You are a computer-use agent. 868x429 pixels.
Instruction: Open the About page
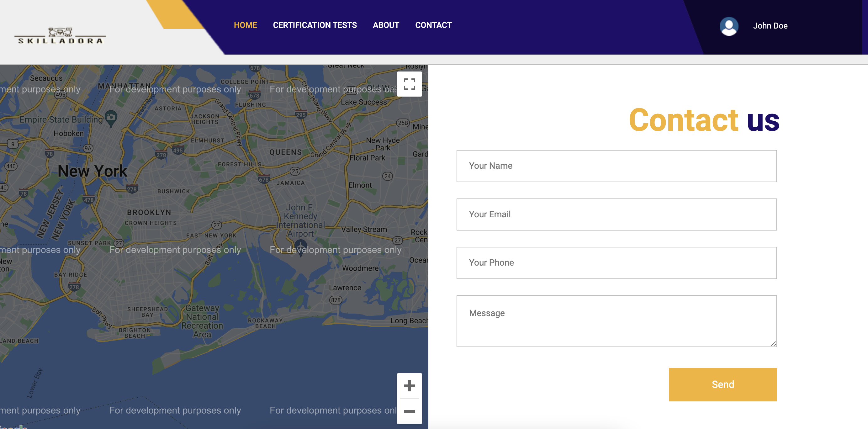coord(385,25)
